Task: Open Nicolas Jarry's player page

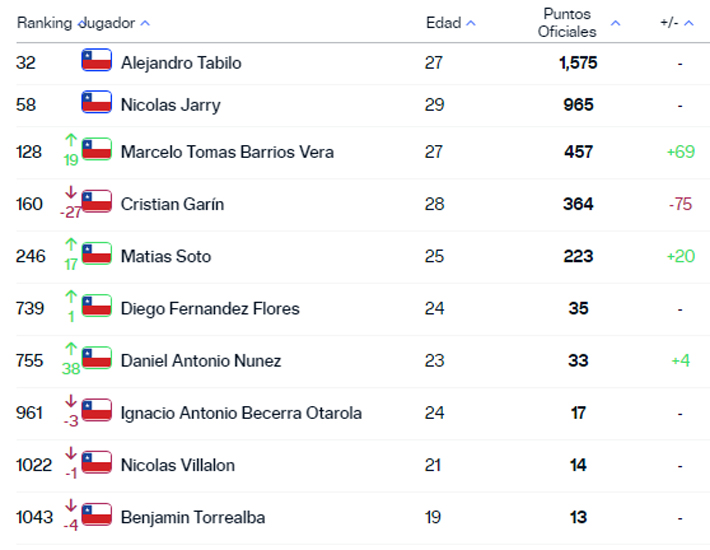Action: tap(171, 105)
